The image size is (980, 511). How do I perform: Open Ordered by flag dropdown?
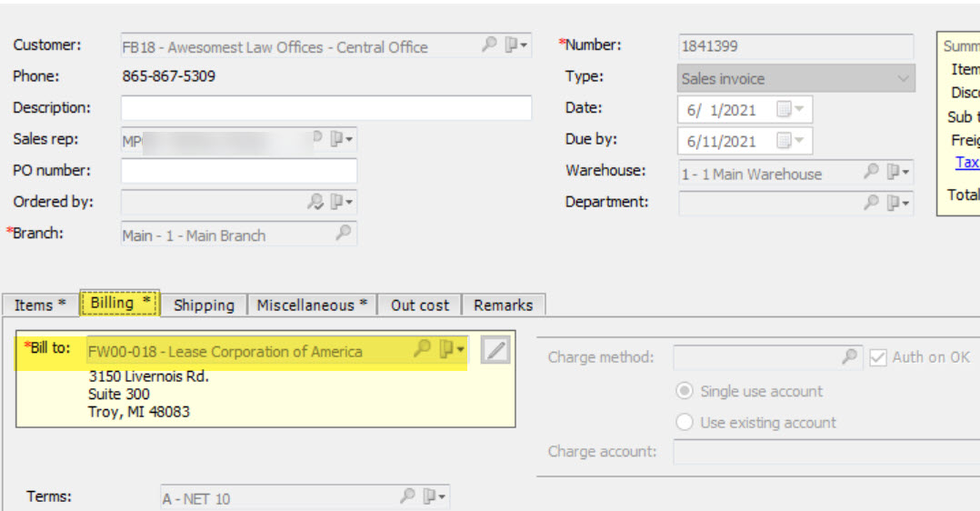(x=341, y=201)
